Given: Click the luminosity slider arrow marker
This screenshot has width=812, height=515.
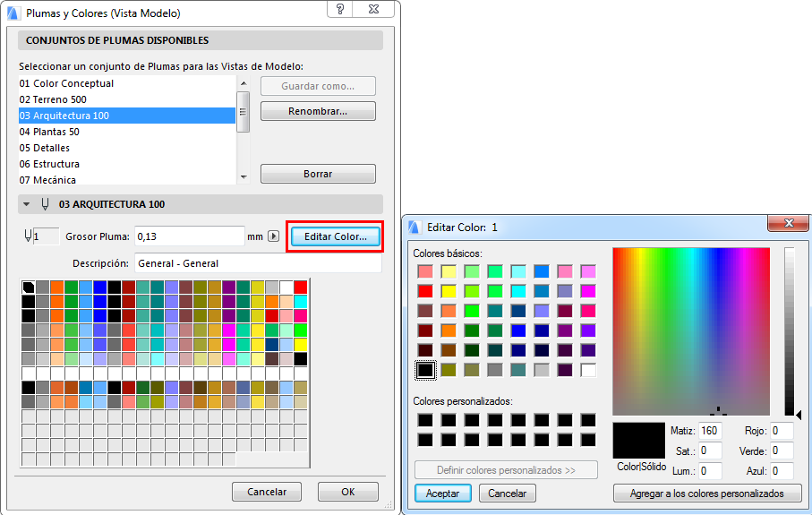Looking at the screenshot, I should [x=799, y=415].
